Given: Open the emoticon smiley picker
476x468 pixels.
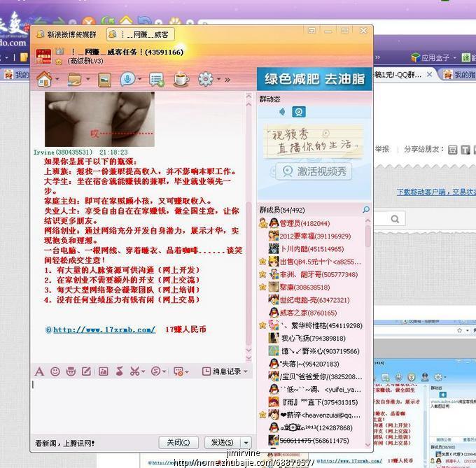Looking at the screenshot, I should (x=55, y=371).
